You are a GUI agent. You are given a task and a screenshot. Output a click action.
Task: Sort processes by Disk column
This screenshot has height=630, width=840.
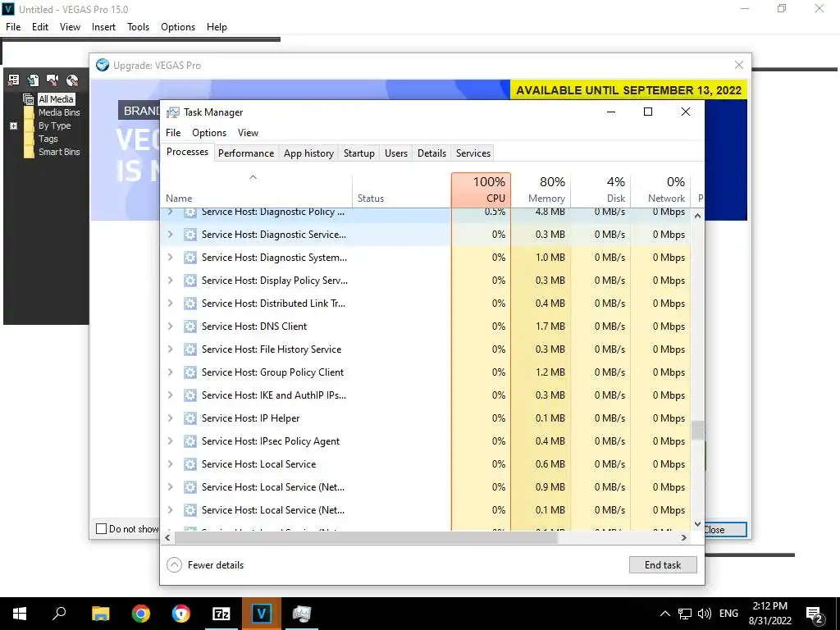pos(600,190)
